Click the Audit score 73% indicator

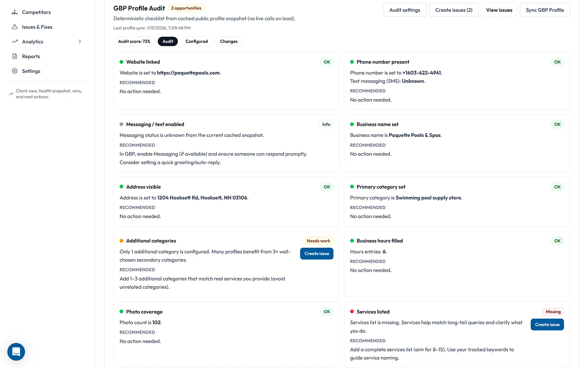click(x=134, y=41)
